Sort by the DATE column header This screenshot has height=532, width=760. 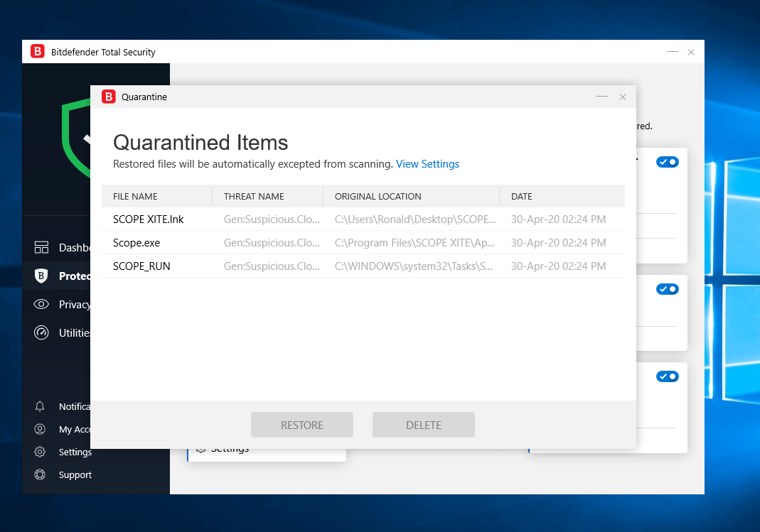click(521, 196)
